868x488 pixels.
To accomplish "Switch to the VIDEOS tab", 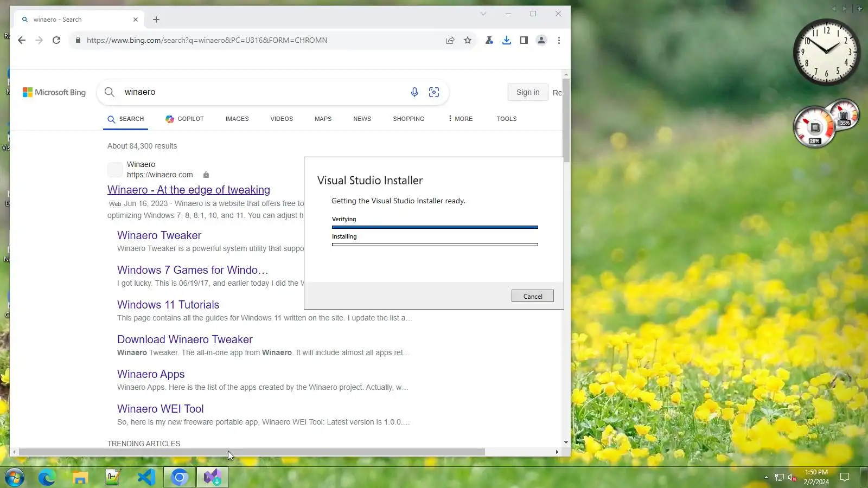I will [x=282, y=119].
